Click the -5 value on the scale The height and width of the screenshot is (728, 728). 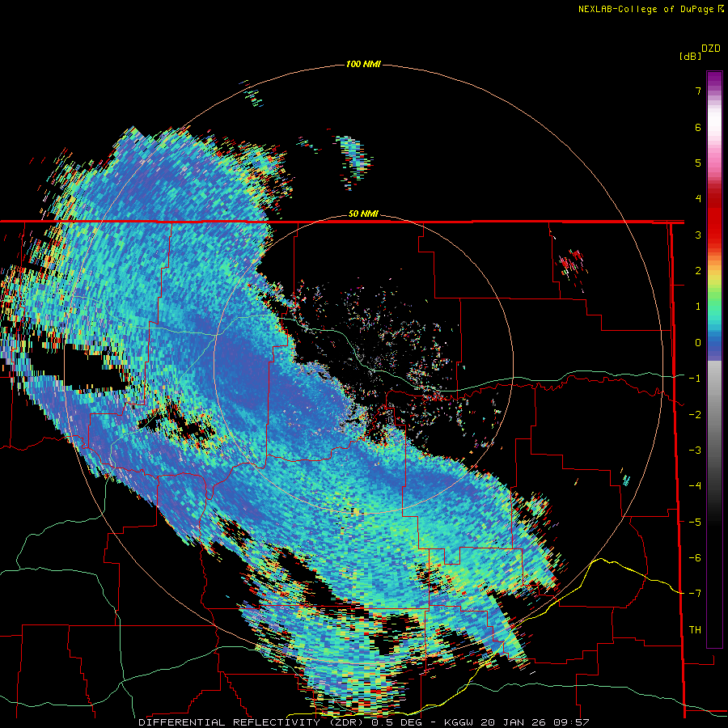(x=695, y=523)
